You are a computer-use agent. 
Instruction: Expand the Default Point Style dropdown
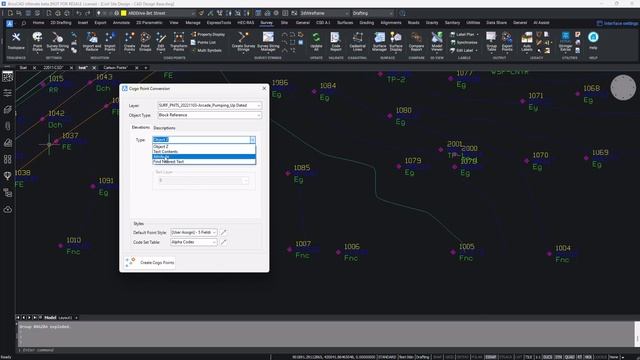214,232
